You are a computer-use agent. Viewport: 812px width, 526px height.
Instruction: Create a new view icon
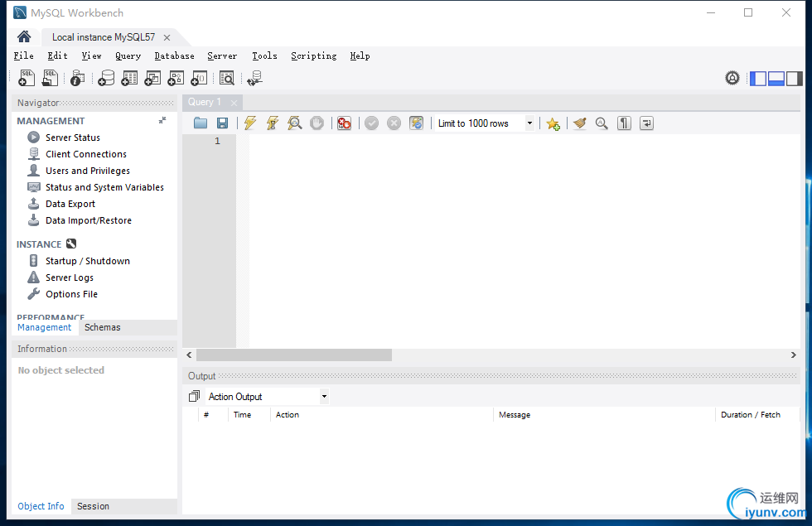click(x=152, y=78)
